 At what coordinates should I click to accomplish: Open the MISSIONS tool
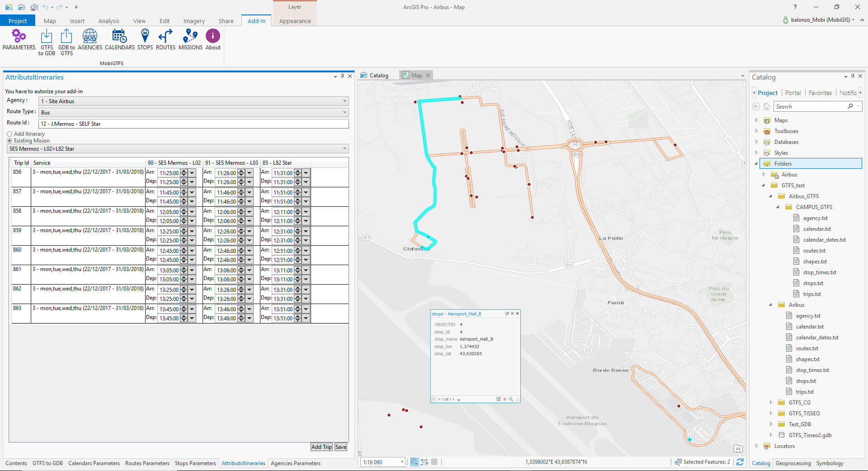pyautogui.click(x=190, y=39)
